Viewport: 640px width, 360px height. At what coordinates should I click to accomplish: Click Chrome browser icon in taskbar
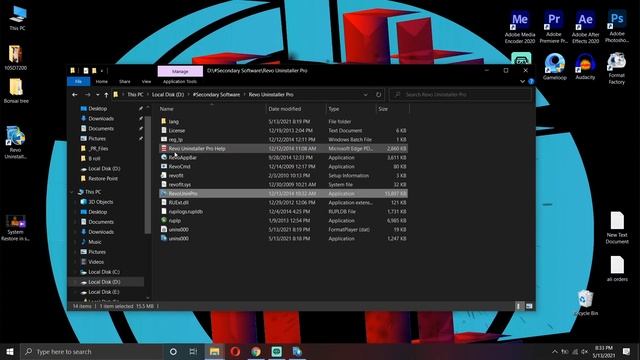(x=256, y=351)
